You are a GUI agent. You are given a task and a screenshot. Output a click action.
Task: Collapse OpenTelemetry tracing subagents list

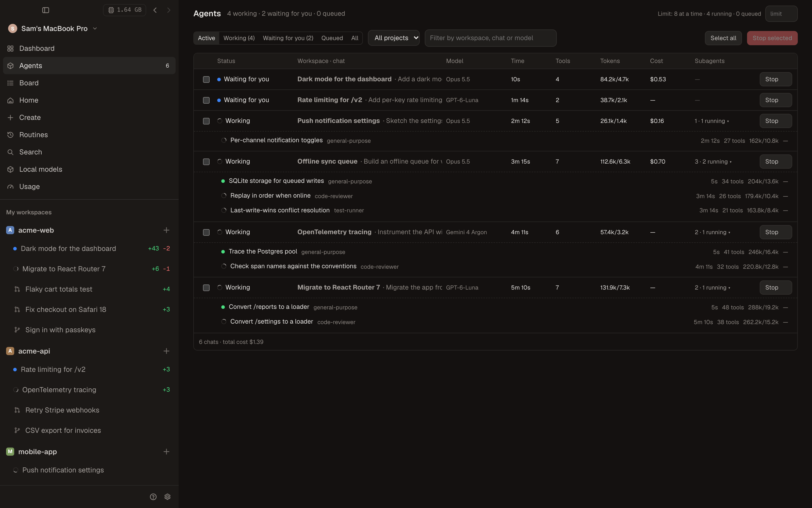coord(712,232)
